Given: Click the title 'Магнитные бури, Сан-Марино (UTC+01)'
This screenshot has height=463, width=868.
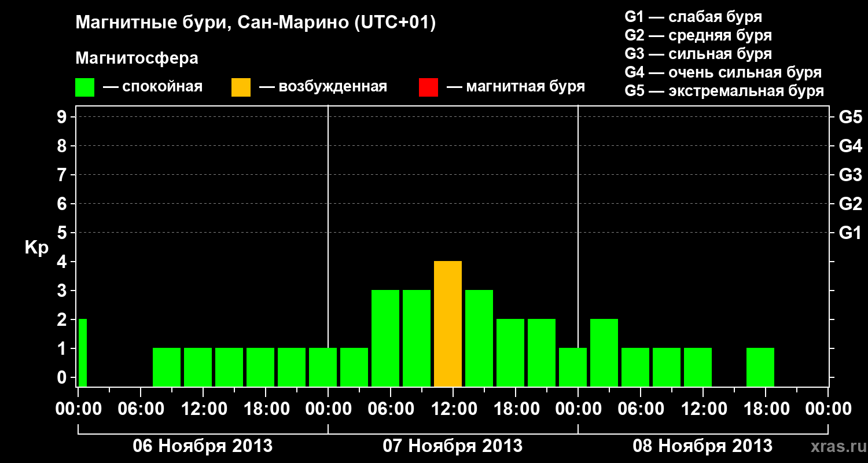Looking at the screenshot, I should pos(255,23).
